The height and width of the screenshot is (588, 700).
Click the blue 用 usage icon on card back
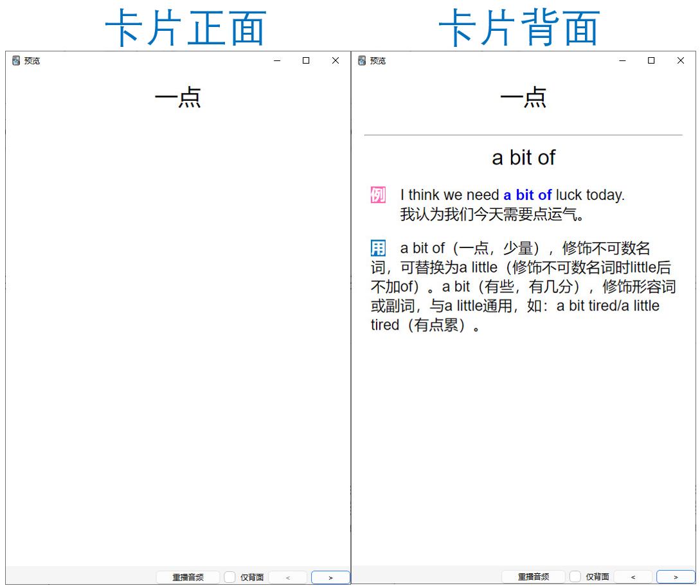click(378, 248)
